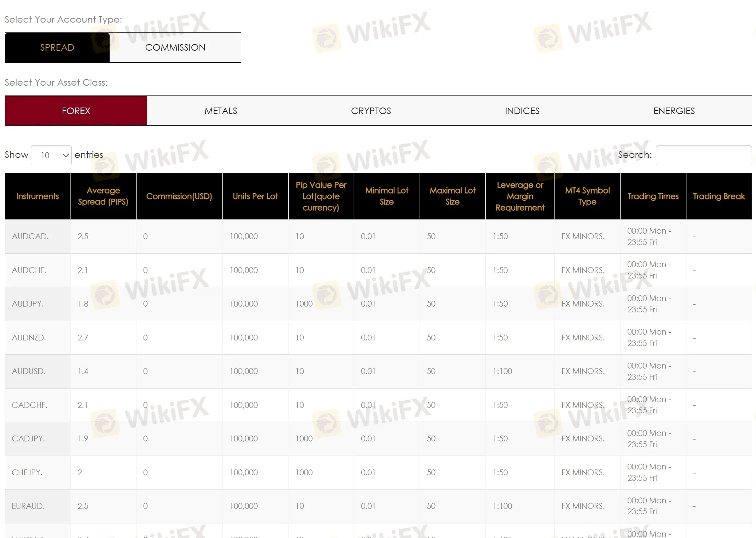Switch to the ENERGIES asset class
This screenshot has width=756, height=538.
[674, 111]
